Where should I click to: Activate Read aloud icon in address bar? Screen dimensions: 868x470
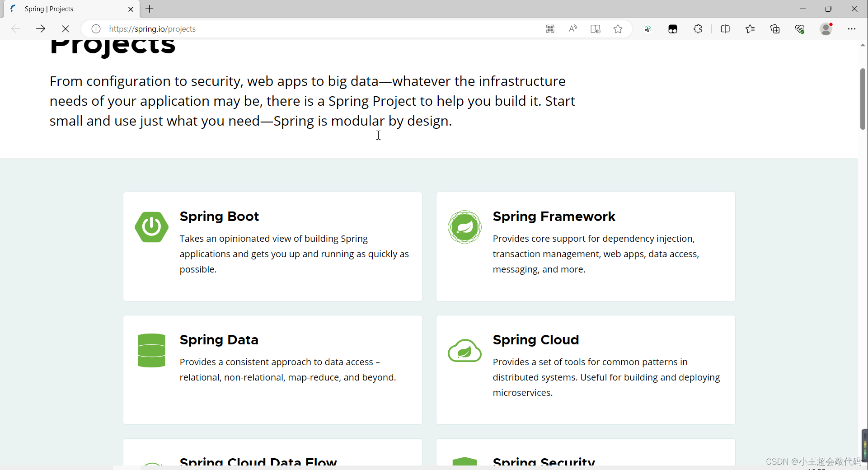pos(572,29)
